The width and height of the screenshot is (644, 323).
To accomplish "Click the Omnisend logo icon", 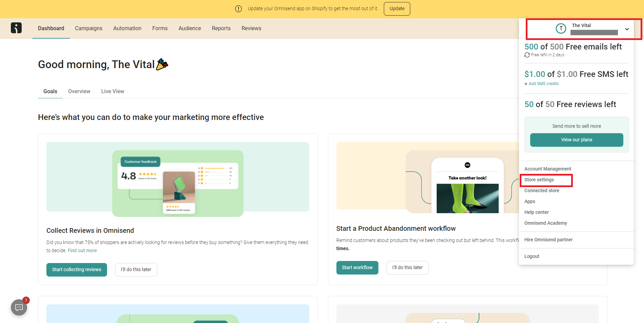I will tap(16, 28).
